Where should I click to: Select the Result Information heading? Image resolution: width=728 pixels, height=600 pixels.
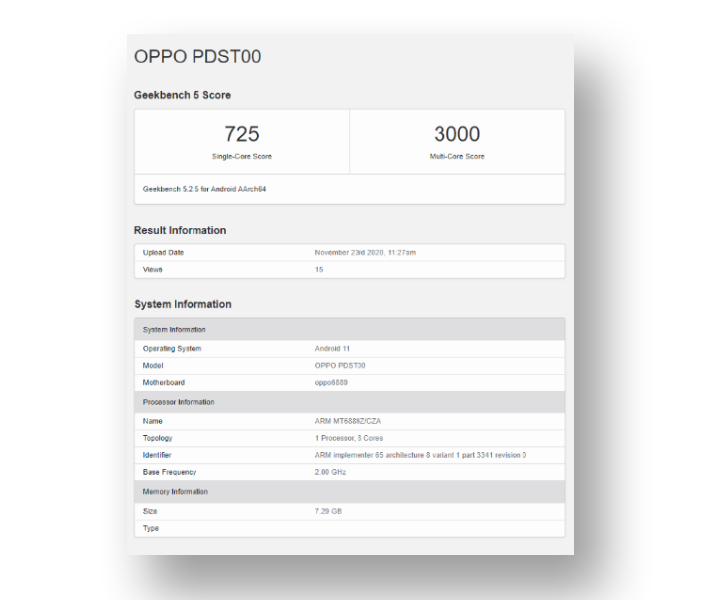click(180, 230)
